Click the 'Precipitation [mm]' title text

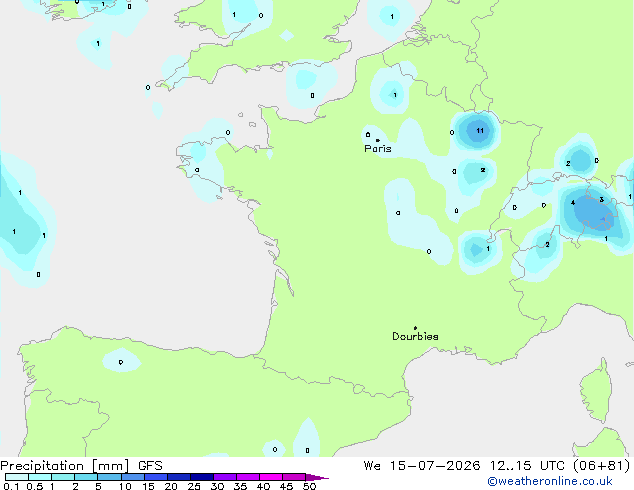tap(65, 466)
